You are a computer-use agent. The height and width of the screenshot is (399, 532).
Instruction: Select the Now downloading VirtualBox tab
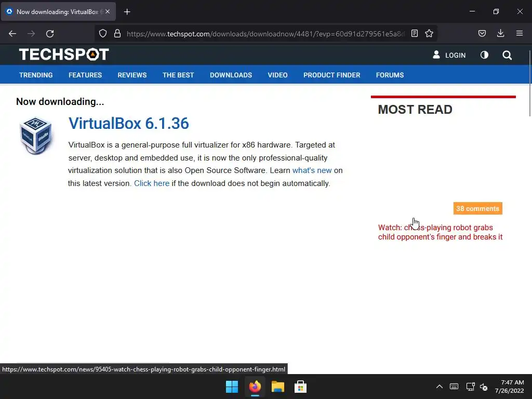coord(58,11)
